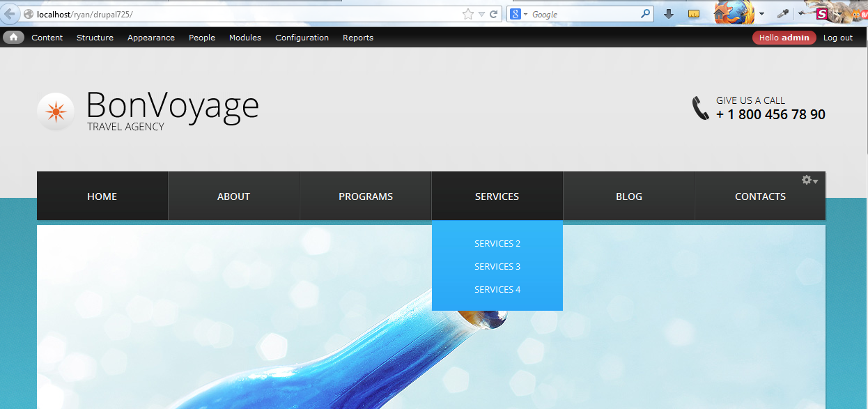Click the phone number + 1 800 456 78 90
The height and width of the screenshot is (409, 868).
770,114
